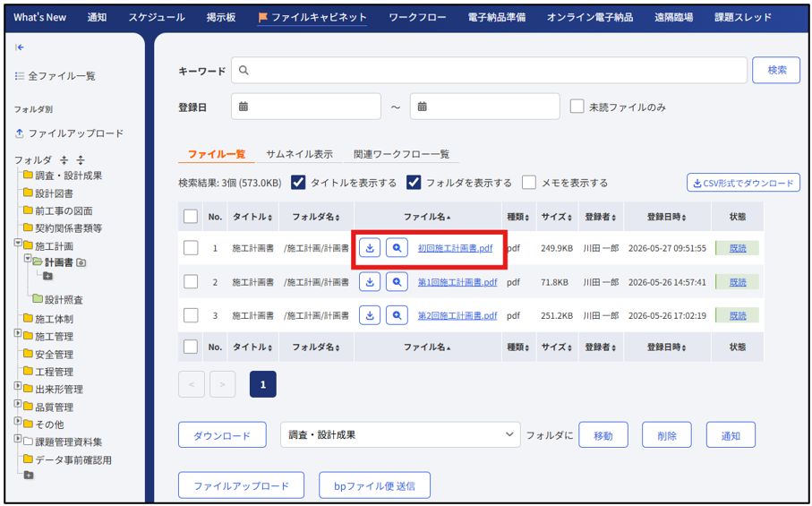The height and width of the screenshot is (506, 812).
Task: Click in the キーワード search field
Action: pyautogui.click(x=489, y=70)
